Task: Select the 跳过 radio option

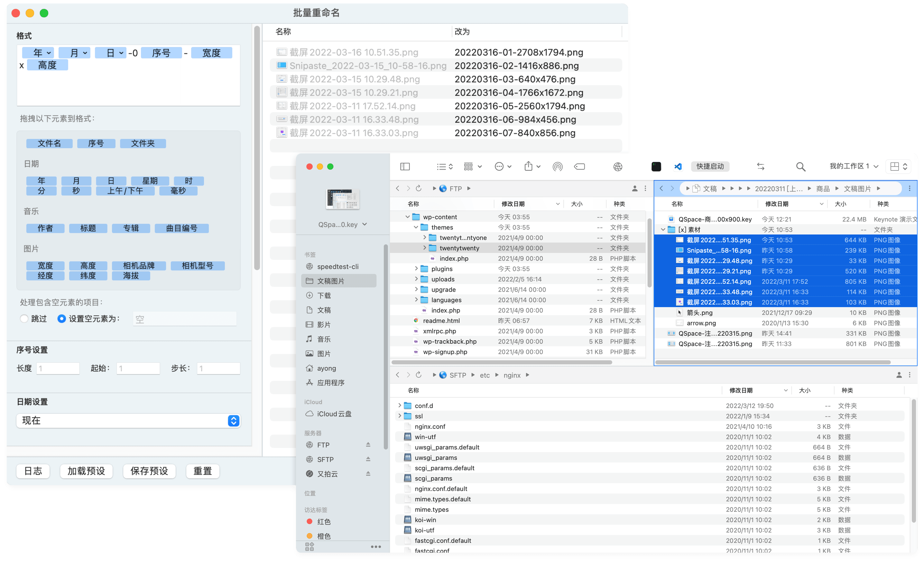Action: click(x=24, y=319)
